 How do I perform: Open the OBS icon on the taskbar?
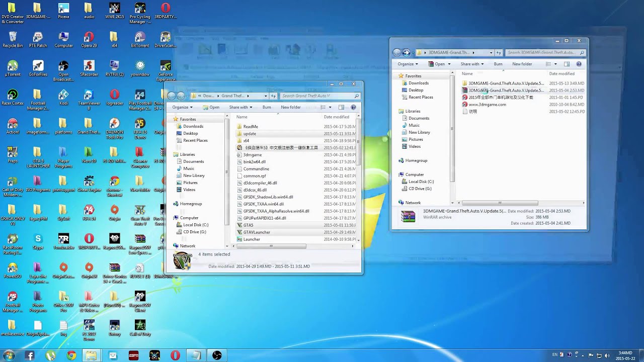pyautogui.click(x=217, y=355)
